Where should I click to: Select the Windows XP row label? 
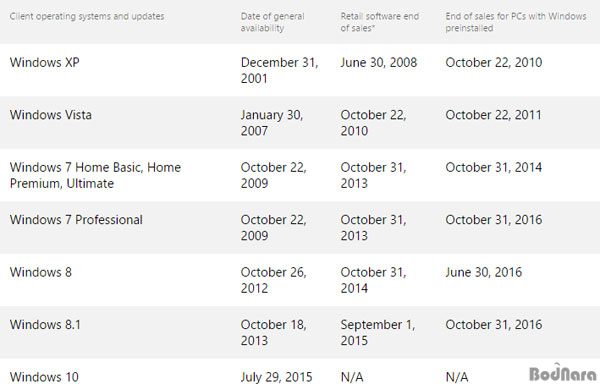pos(45,62)
